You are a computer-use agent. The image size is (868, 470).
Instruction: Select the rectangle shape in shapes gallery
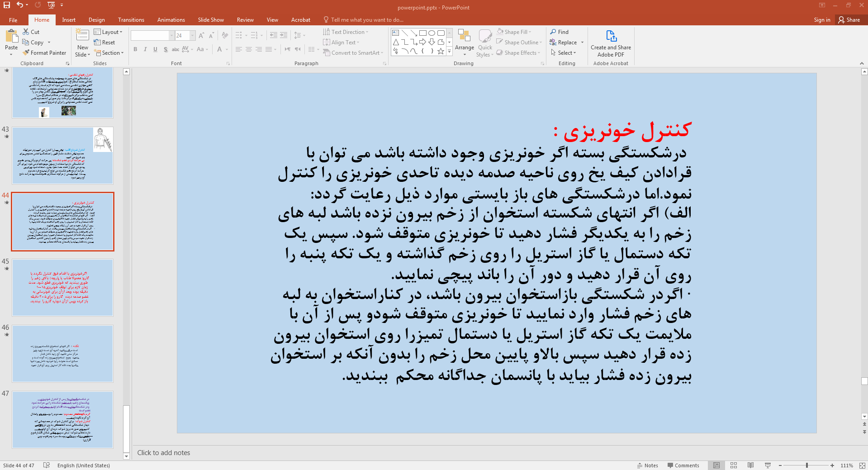pos(422,33)
